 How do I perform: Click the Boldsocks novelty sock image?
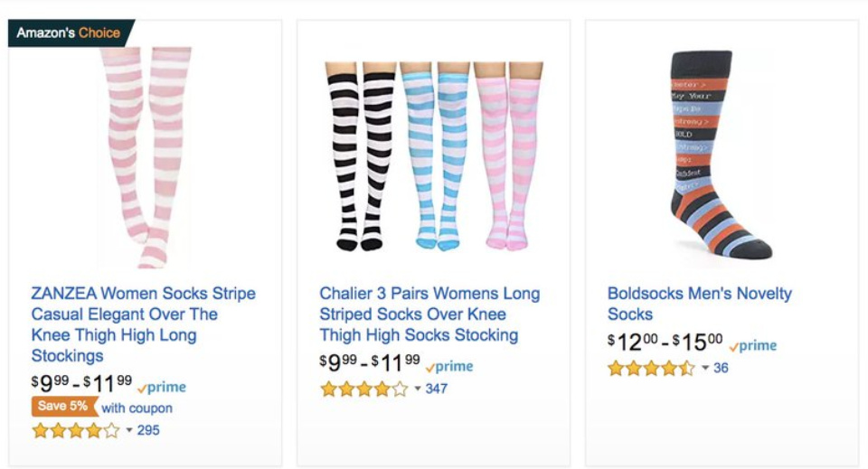(719, 155)
